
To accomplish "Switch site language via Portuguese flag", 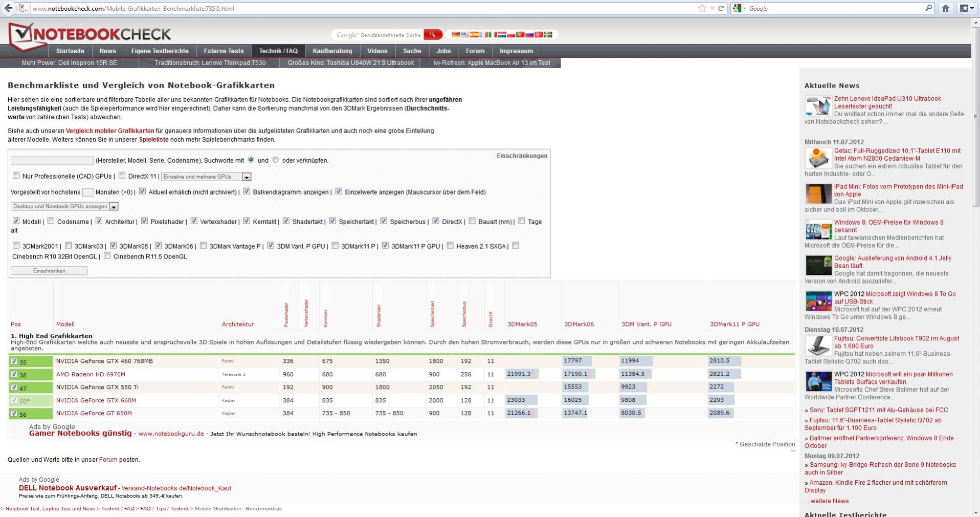I will [520, 34].
